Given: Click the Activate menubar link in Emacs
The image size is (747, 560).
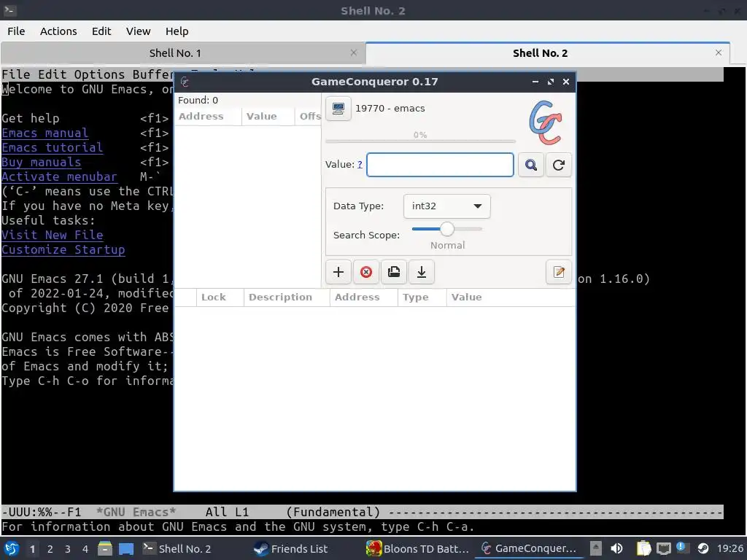Looking at the screenshot, I should [59, 176].
